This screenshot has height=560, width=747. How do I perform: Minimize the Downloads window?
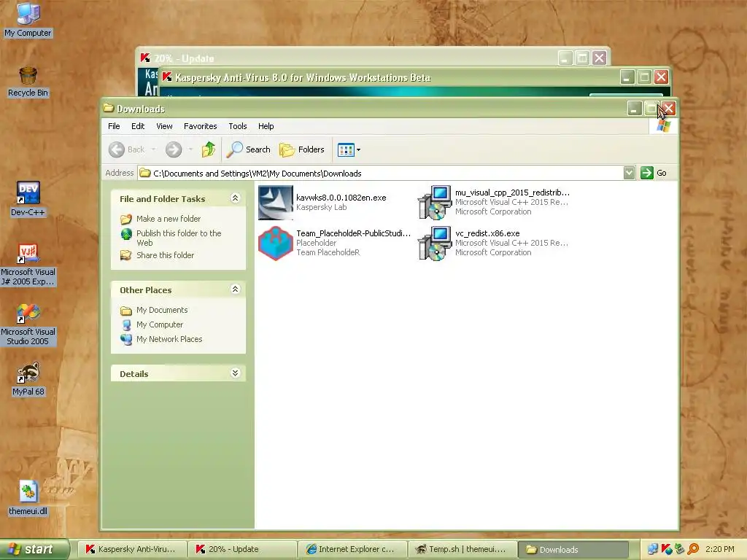634,109
